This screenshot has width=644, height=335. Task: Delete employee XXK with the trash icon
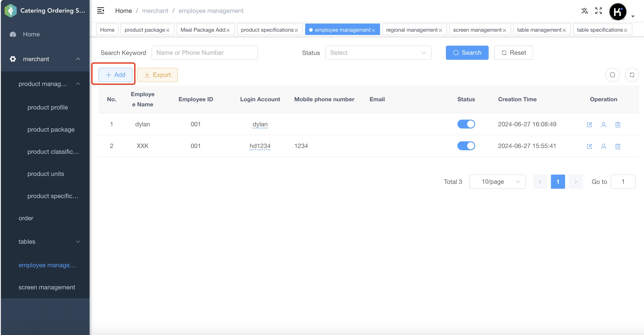click(617, 146)
